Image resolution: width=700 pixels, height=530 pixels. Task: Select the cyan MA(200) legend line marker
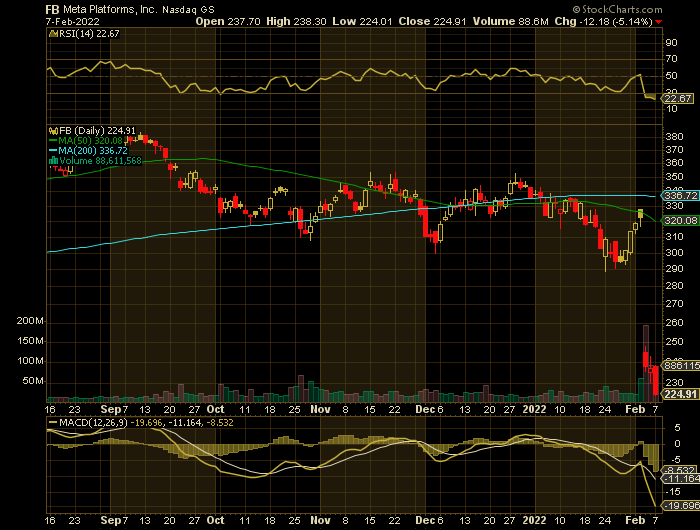click(52, 151)
